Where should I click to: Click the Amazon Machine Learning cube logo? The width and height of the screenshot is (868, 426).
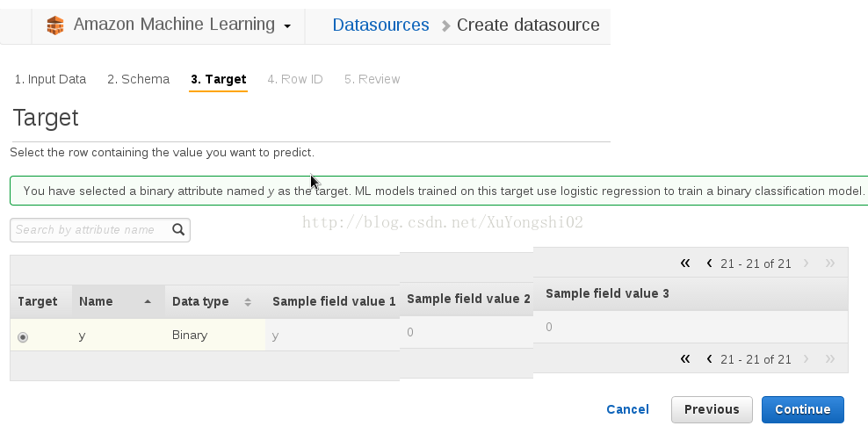click(55, 25)
